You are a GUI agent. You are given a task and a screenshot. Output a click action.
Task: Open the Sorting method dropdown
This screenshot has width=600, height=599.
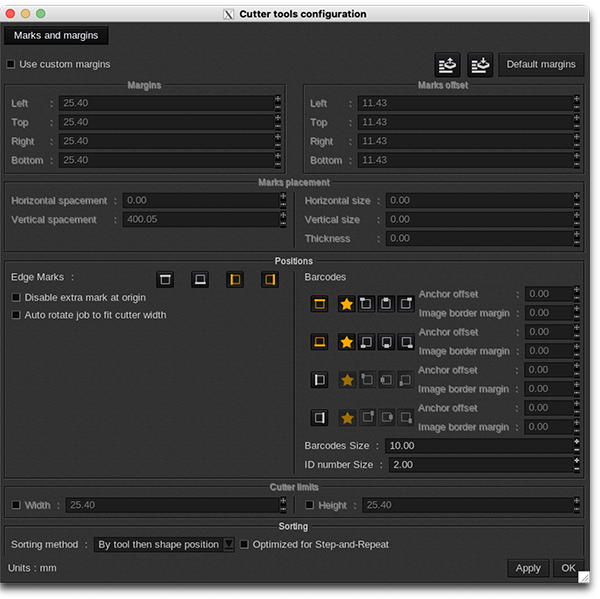click(x=164, y=544)
